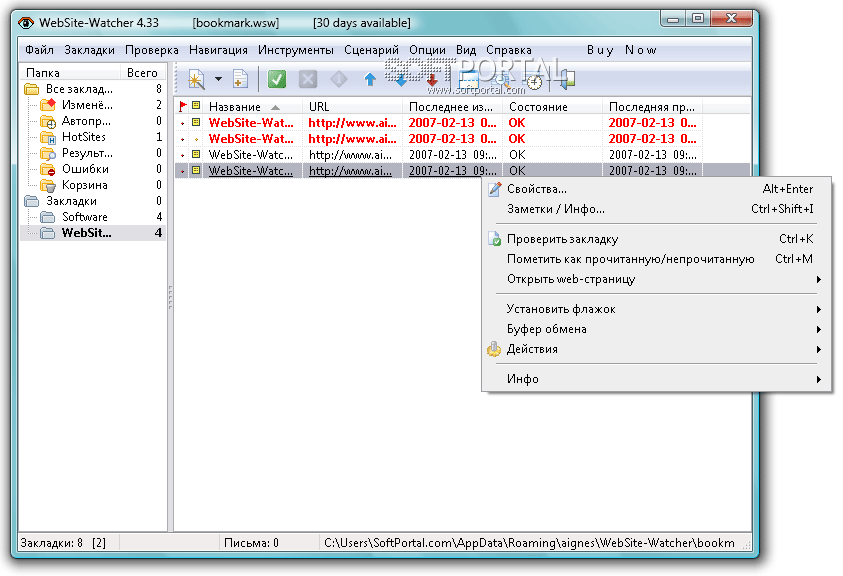Sort by the Последнее из... column header
Viewport: 843px width, 576px height.
point(452,106)
